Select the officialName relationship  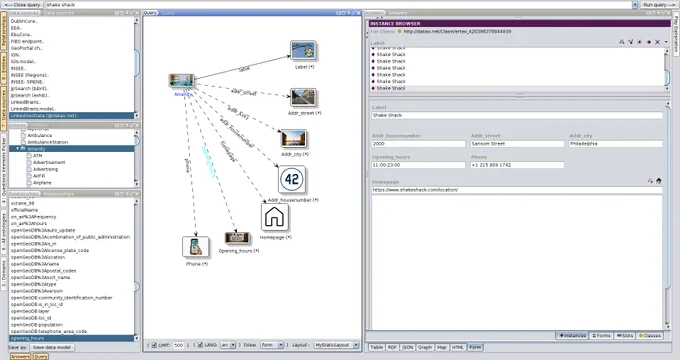tap(72, 210)
